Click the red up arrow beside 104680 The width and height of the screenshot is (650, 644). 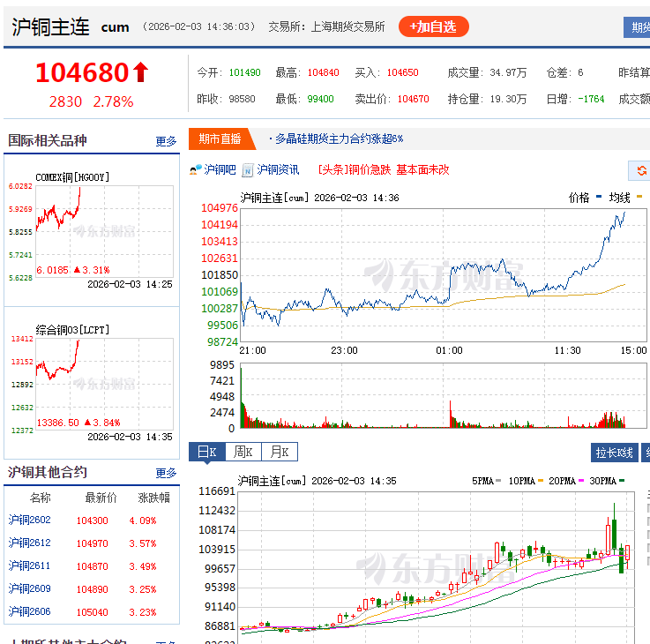point(141,72)
